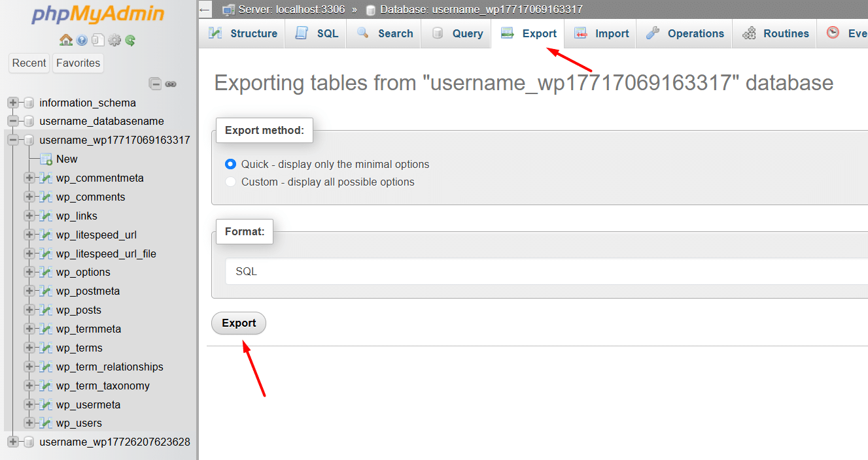Image resolution: width=868 pixels, height=460 pixels.
Task: Click the Server: localhost:3306 breadcrumb link
Action: coord(291,10)
